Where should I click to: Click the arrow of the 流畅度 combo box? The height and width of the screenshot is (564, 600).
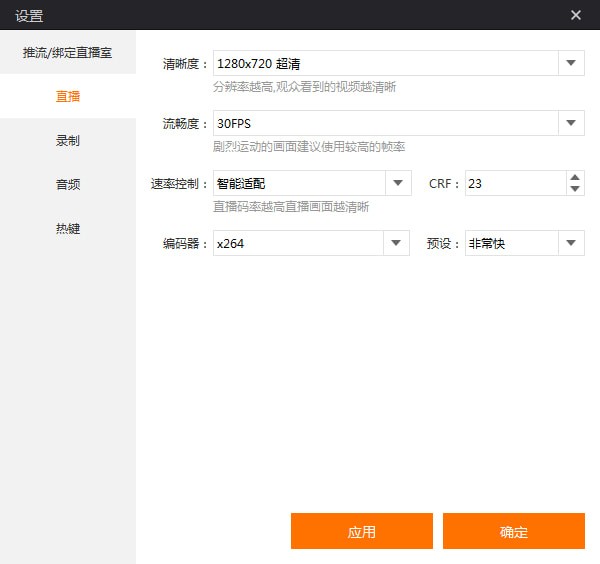(571, 123)
